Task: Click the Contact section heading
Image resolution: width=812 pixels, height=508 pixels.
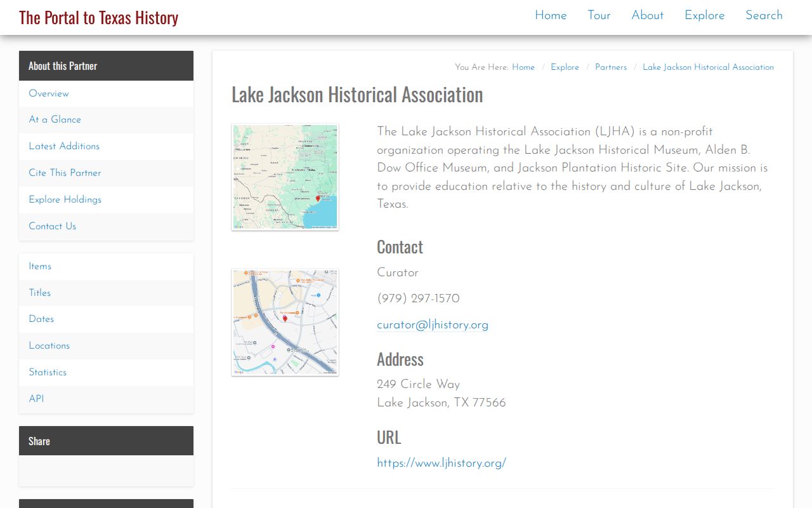Action: coord(400,246)
